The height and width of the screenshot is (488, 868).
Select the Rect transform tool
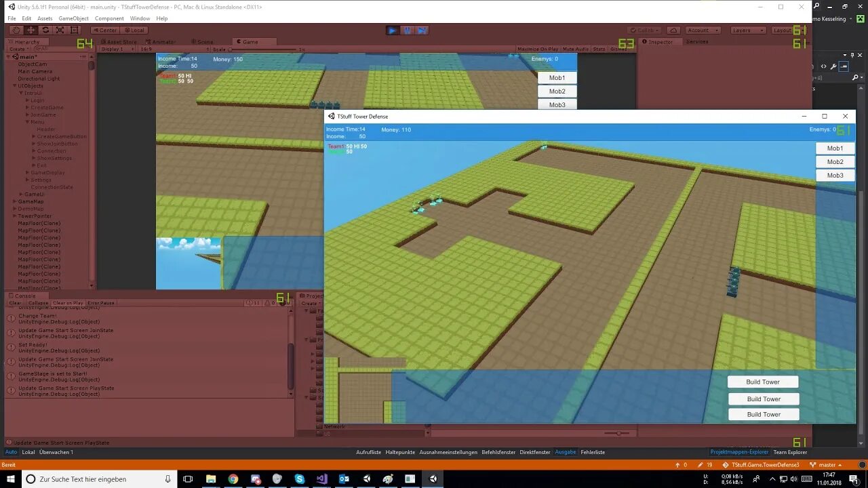click(74, 30)
